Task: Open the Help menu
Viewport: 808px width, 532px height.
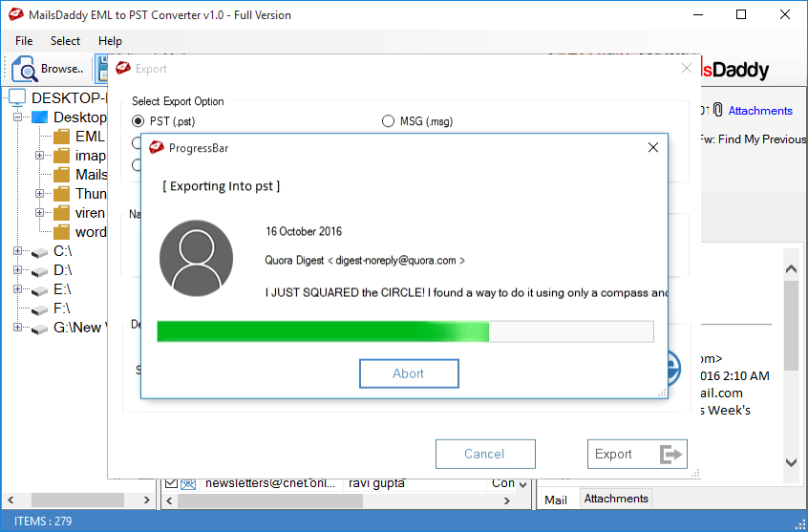Action: [x=110, y=41]
